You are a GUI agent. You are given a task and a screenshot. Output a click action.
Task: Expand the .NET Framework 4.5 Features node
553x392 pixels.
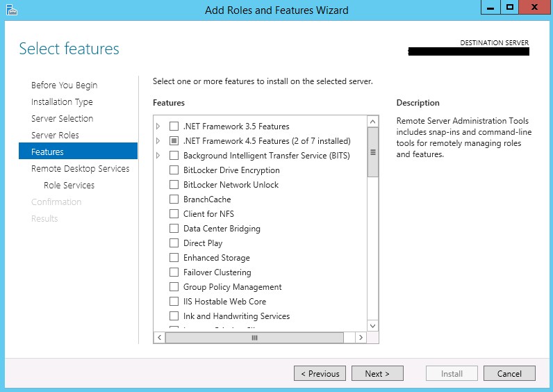pyautogui.click(x=158, y=141)
